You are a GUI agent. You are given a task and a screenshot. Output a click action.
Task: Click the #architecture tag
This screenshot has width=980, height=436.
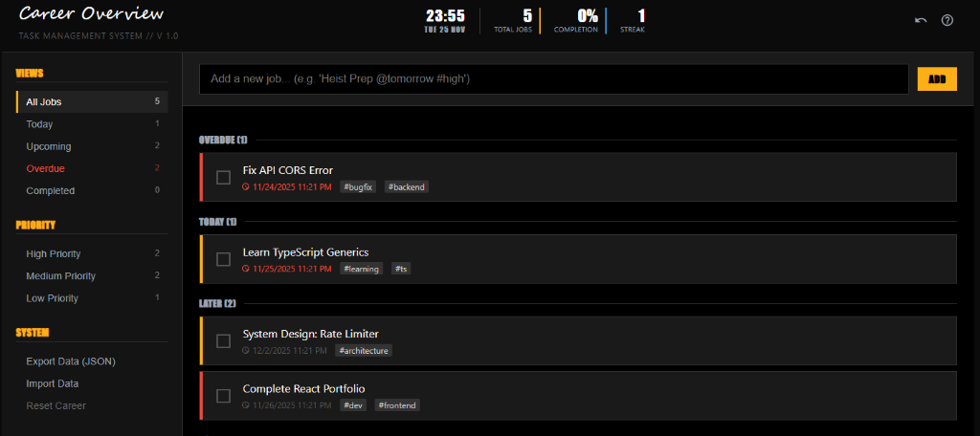pos(364,351)
